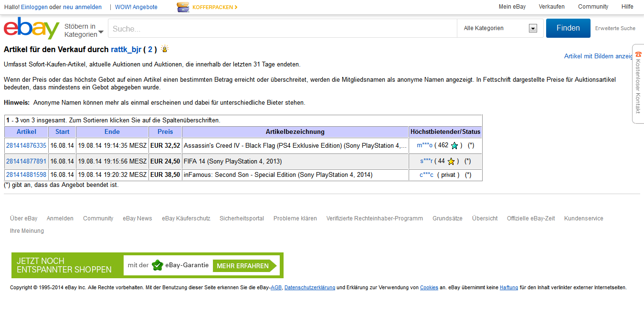Open Über eBay footer link
644x316 pixels.
tap(24, 218)
